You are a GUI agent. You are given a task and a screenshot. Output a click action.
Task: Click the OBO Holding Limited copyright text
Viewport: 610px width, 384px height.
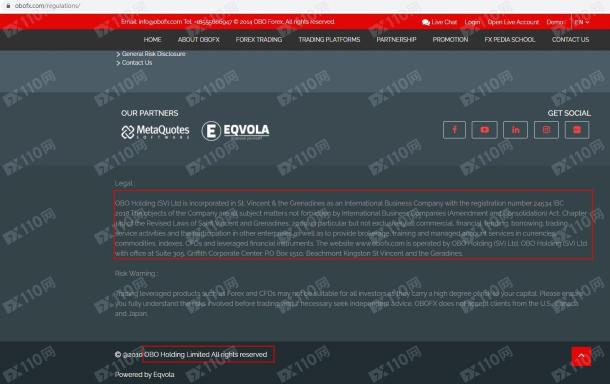pos(205,354)
